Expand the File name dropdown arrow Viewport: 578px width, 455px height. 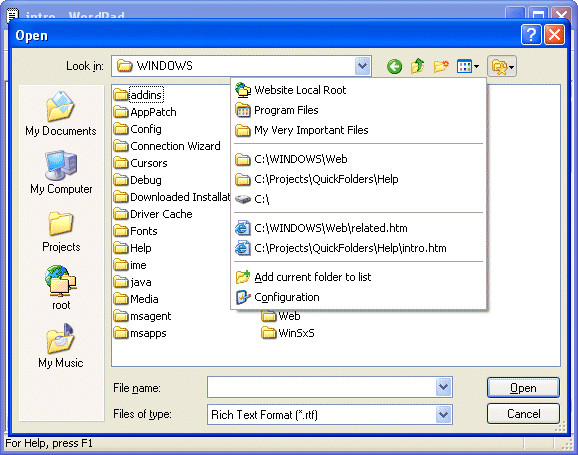pyautogui.click(x=443, y=387)
